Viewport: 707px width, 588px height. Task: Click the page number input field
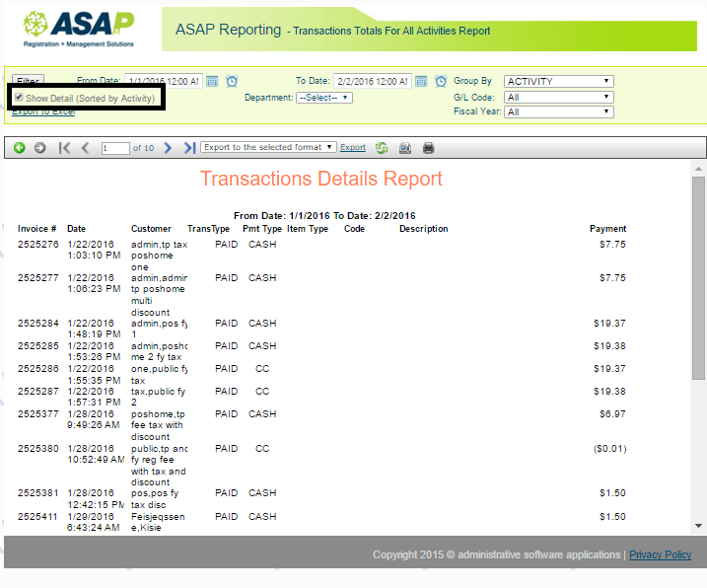coord(114,148)
